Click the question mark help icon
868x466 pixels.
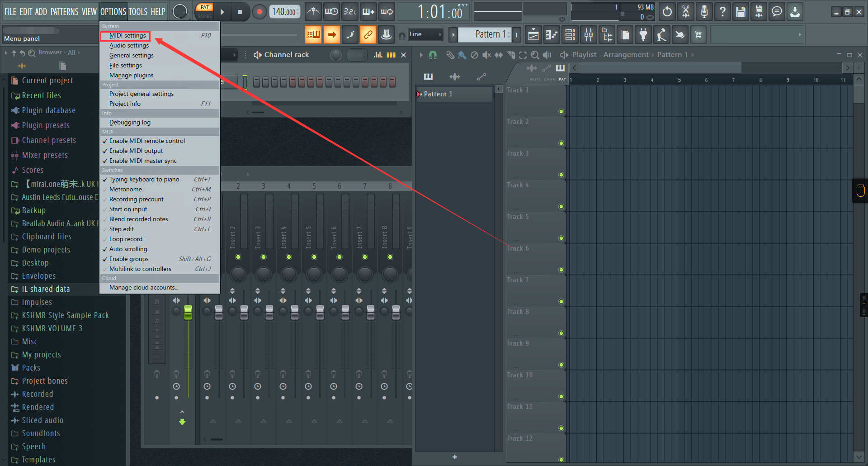coord(722,12)
